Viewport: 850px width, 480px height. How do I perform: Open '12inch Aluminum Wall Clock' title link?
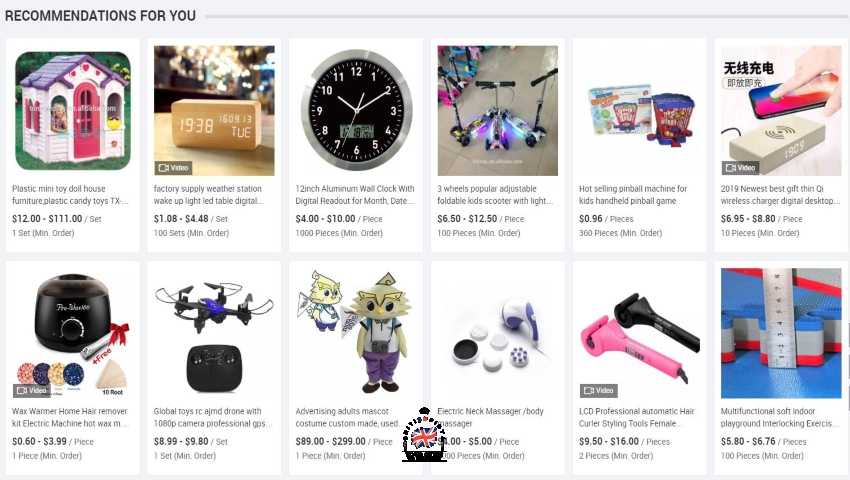coord(355,195)
